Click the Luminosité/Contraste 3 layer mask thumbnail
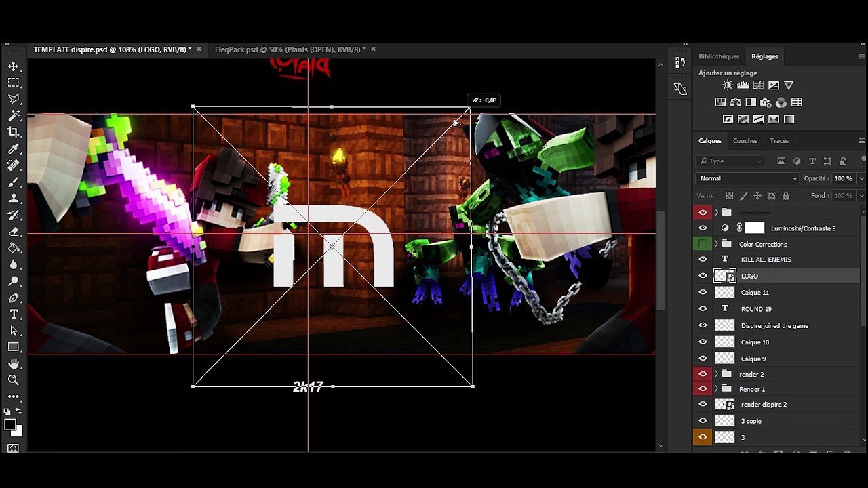 coord(755,228)
